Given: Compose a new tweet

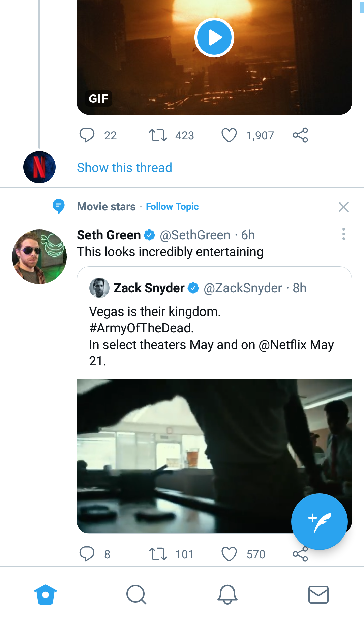Looking at the screenshot, I should tap(319, 522).
